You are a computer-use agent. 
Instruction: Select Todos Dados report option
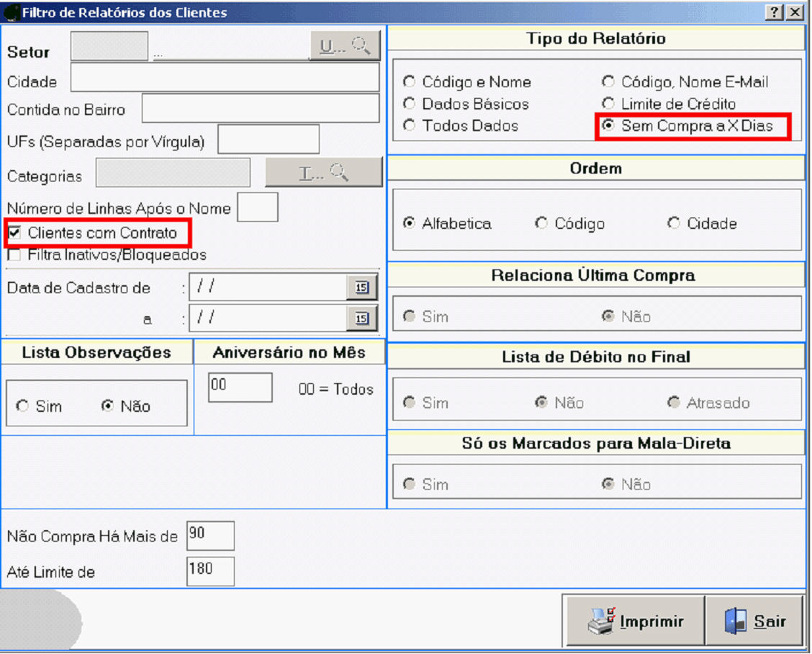(x=409, y=125)
